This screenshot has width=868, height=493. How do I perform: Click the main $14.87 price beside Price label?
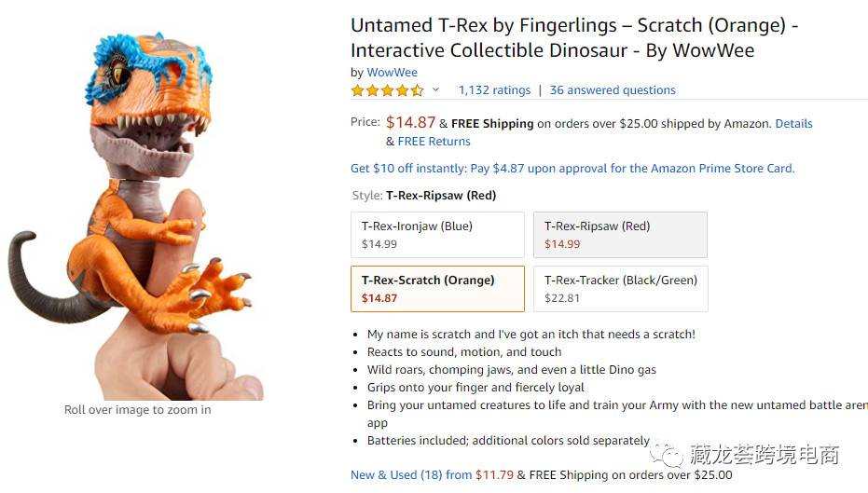pyautogui.click(x=410, y=122)
